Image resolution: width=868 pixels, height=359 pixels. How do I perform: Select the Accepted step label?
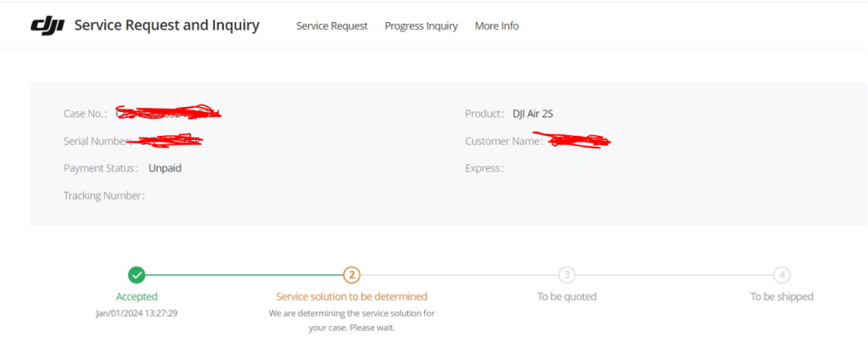click(x=137, y=297)
